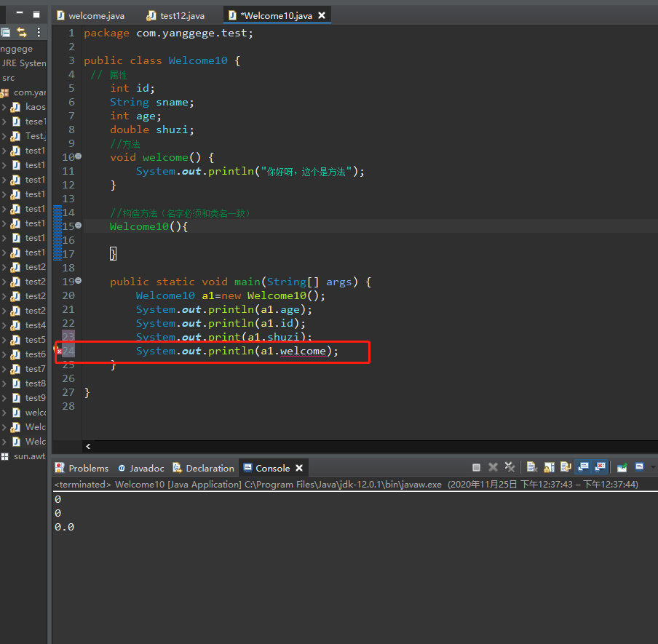Expand the test9 file node

4,398
